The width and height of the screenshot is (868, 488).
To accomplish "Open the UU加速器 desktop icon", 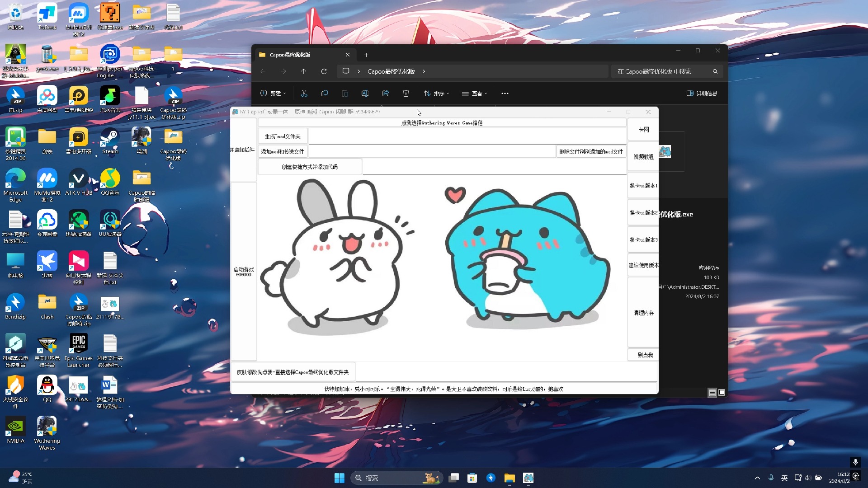I will 110,224.
